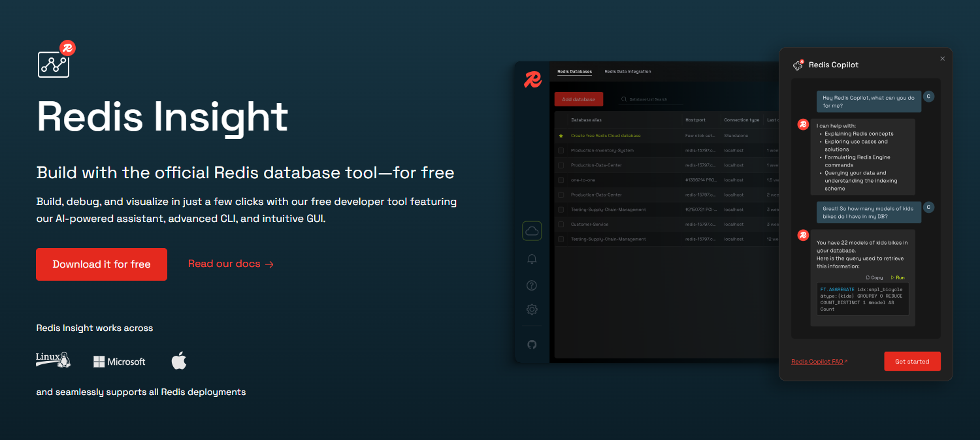Click the Database alias column header
The height and width of the screenshot is (440, 980).
(586, 120)
